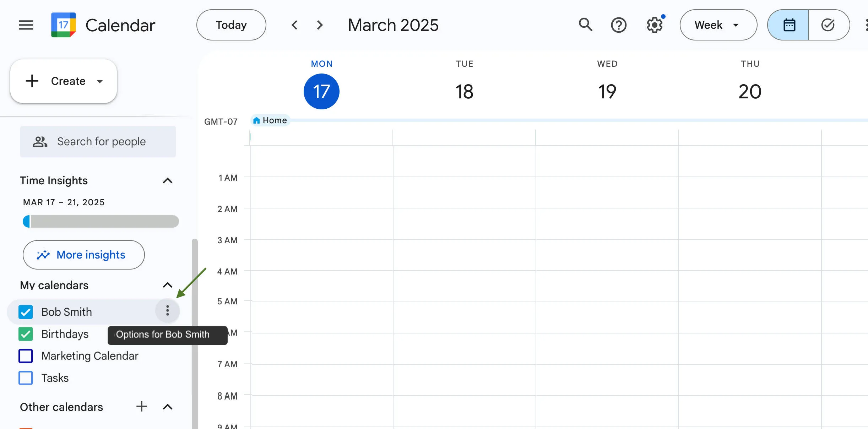Open calendar search
The image size is (868, 429).
585,25
